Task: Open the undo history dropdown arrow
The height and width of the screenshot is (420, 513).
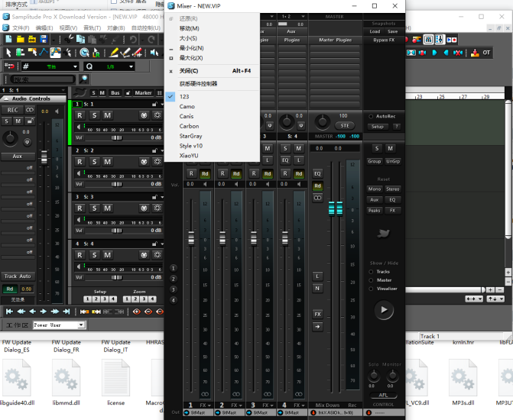Action: [x=142, y=40]
